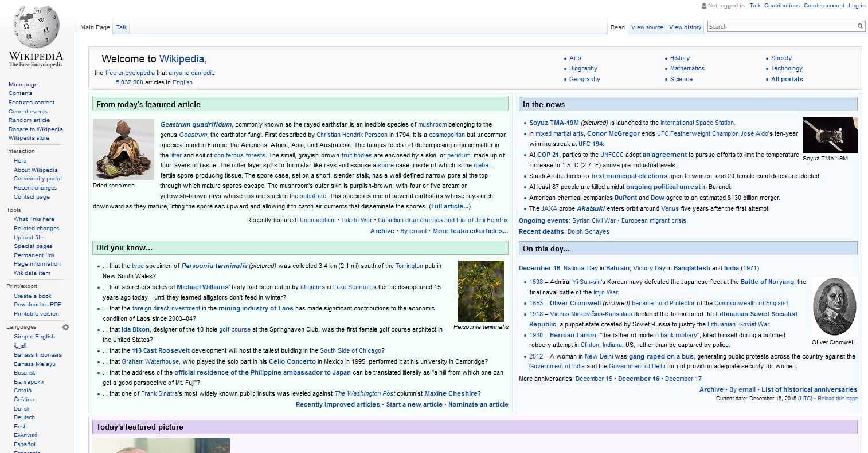Open the View source tab
This screenshot has height=453, width=868.
tap(647, 27)
